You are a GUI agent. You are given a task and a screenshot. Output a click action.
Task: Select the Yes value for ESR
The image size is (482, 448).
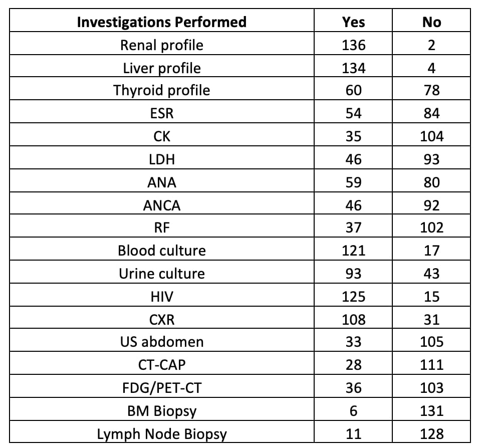(x=353, y=114)
